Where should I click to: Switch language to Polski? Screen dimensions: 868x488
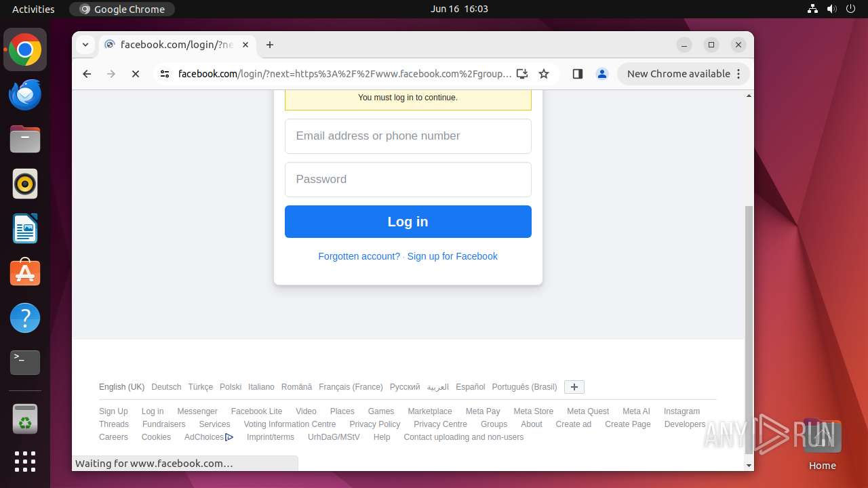click(x=231, y=387)
